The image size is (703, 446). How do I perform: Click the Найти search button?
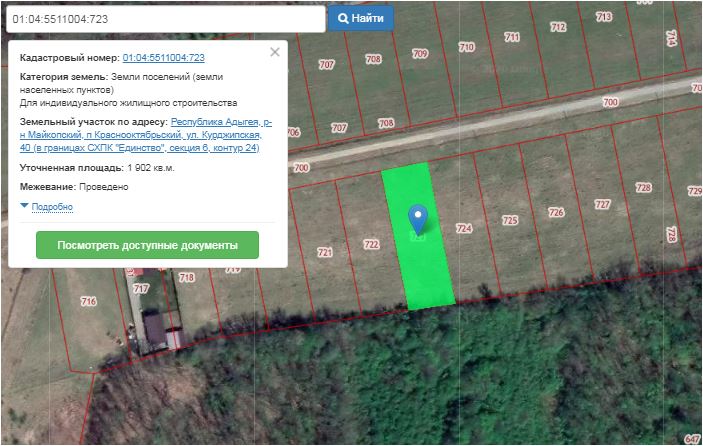(x=361, y=18)
